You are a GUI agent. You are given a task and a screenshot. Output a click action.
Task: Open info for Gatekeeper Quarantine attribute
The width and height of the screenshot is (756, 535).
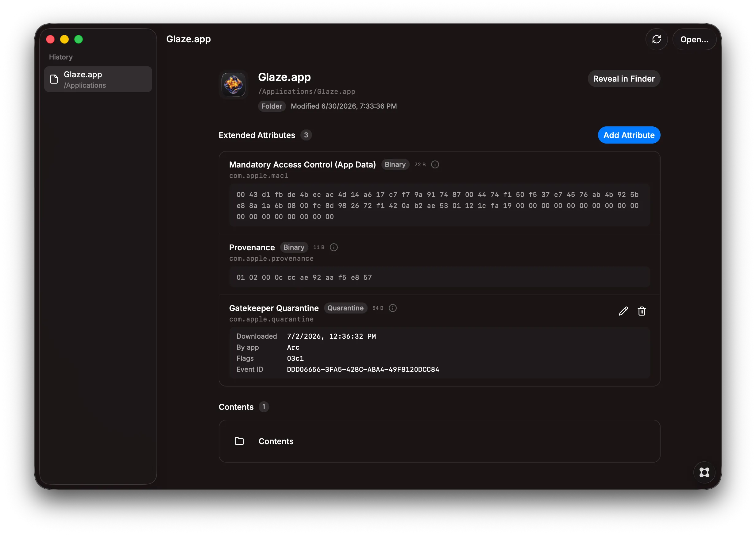pos(392,308)
